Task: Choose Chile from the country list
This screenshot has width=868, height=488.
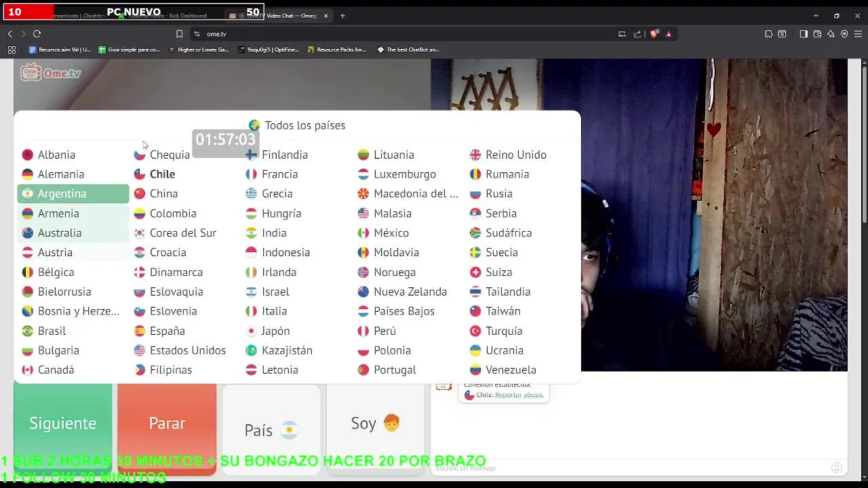Action: pos(184,174)
